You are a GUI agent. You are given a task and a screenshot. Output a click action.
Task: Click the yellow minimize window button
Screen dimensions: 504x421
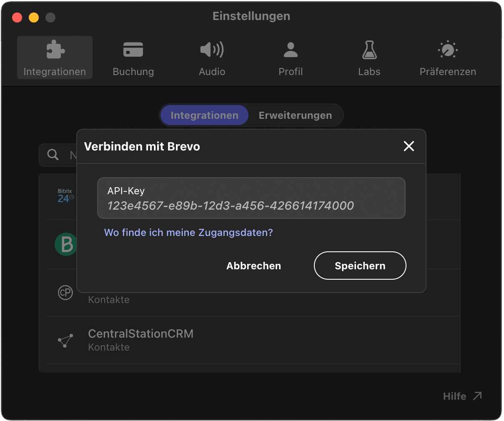34,18
